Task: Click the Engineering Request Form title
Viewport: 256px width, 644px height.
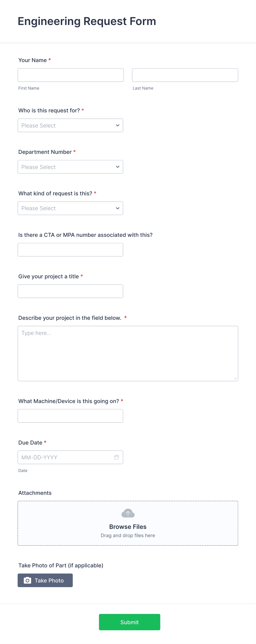Action: tap(87, 21)
